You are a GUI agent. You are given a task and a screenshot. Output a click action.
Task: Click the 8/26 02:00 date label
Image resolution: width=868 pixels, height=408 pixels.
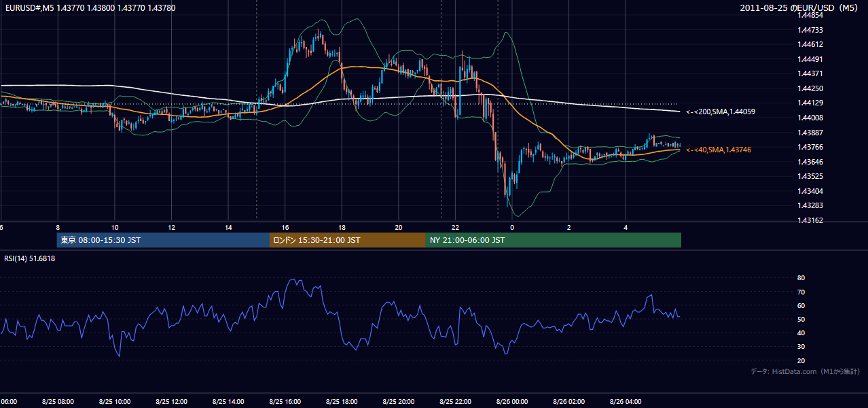click(569, 401)
